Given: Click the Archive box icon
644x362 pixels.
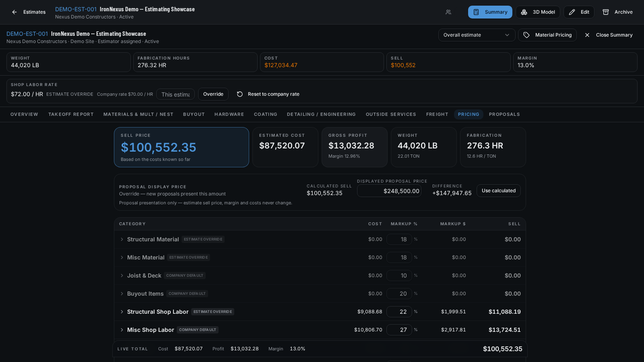Looking at the screenshot, I should point(606,12).
